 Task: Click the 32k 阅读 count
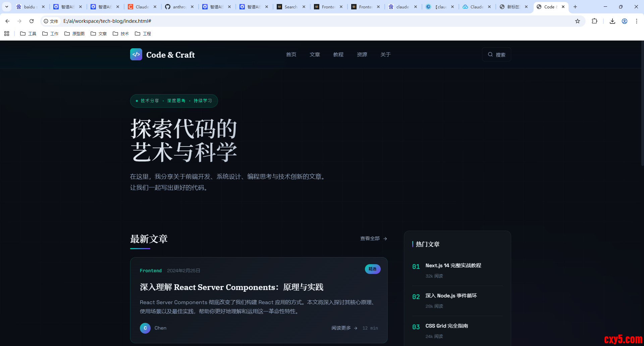pos(434,276)
